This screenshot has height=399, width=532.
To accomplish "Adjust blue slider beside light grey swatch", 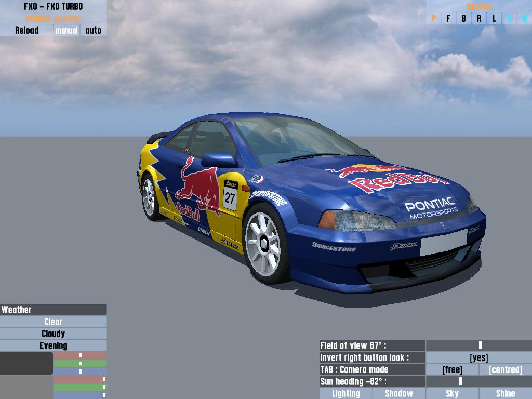I will click(80, 395).
